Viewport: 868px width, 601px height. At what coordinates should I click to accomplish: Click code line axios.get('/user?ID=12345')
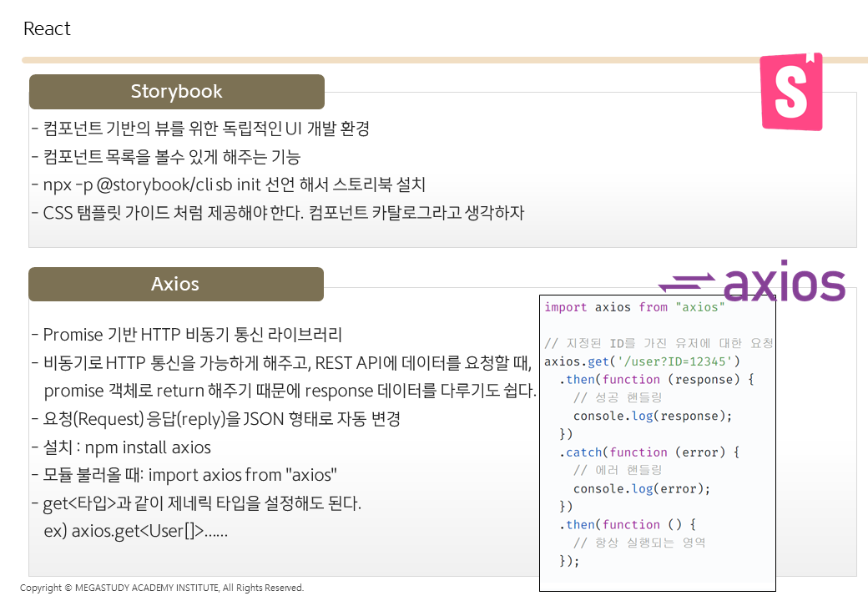(642, 361)
